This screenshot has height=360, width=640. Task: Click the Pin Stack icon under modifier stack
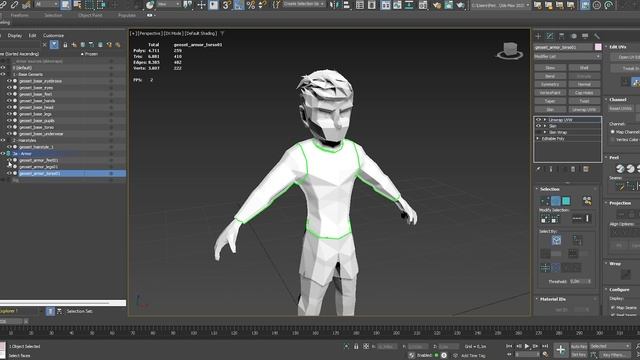(538, 169)
